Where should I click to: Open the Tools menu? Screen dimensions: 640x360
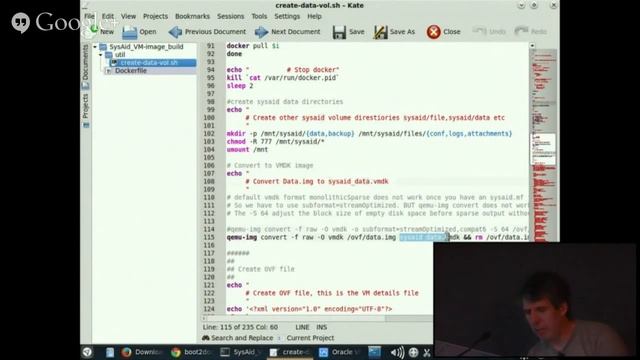(x=259, y=16)
